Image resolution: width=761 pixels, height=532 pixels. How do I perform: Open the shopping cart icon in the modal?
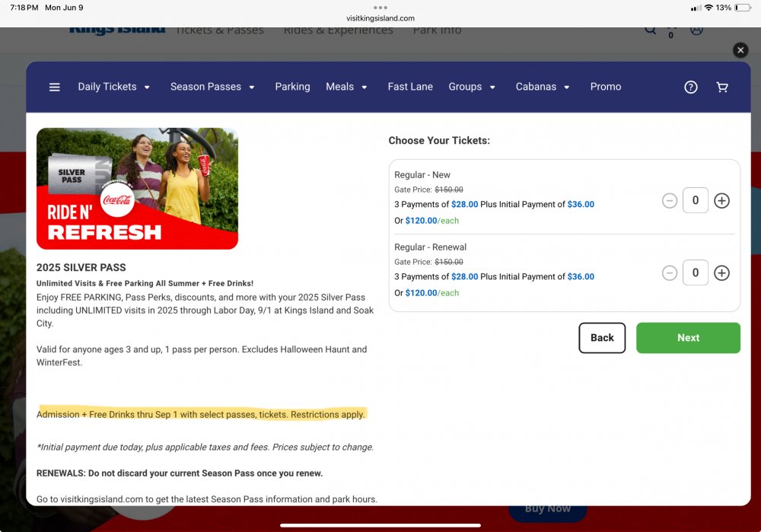point(722,87)
